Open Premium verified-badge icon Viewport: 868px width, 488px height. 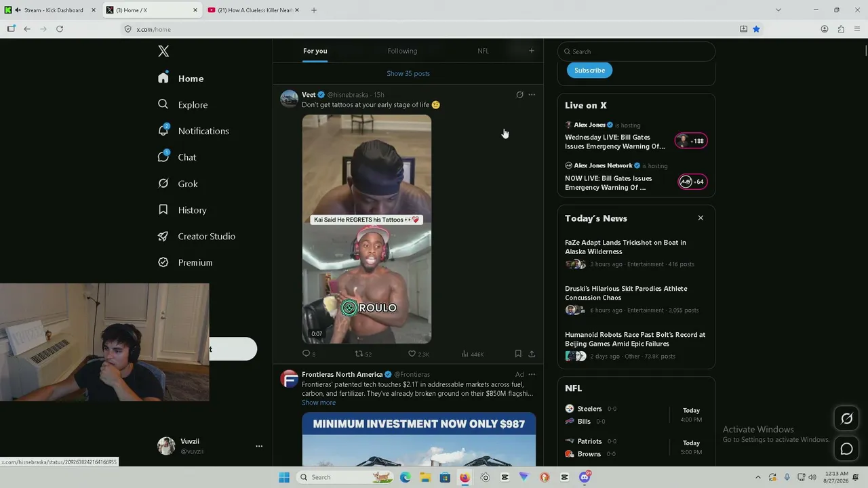coord(163,262)
